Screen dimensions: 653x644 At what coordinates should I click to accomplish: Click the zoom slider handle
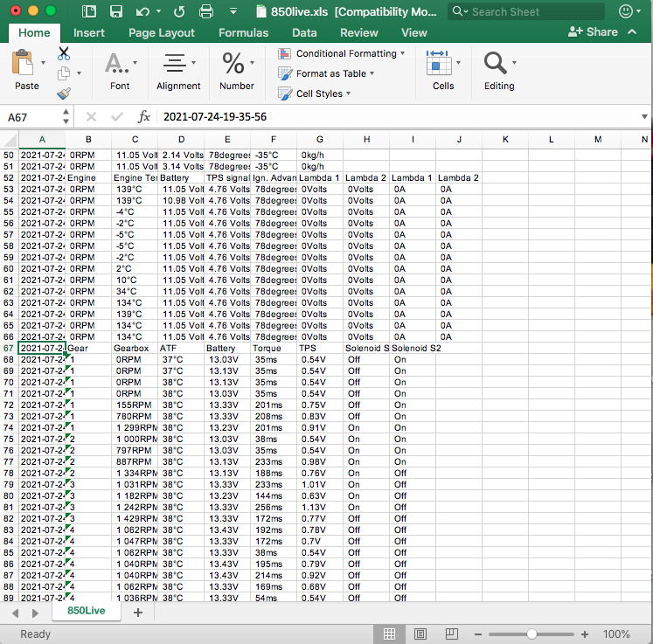[x=531, y=634]
